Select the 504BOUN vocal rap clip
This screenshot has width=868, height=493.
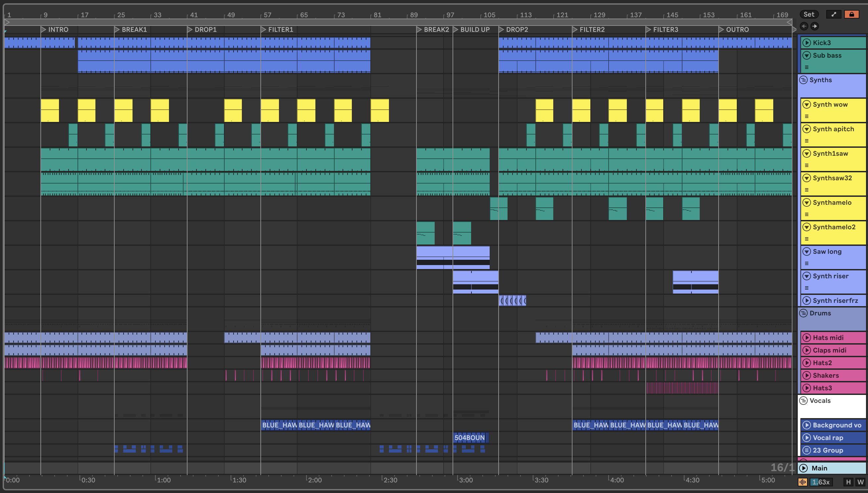point(470,438)
